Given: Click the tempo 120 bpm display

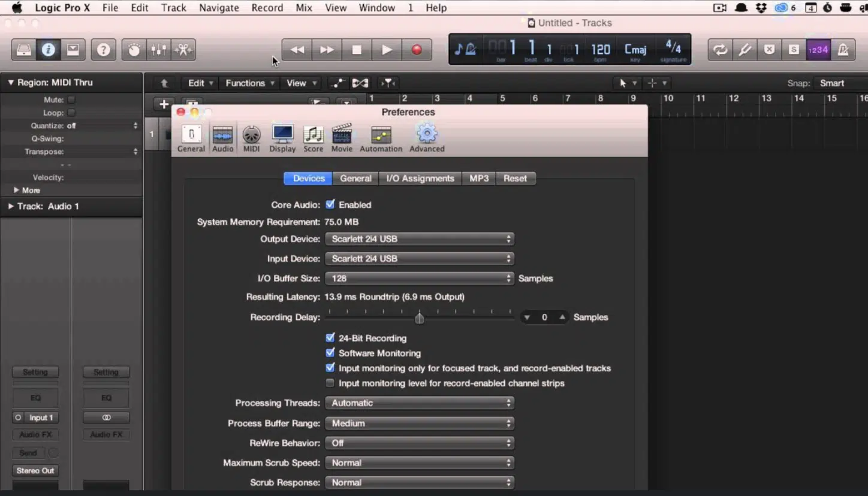Looking at the screenshot, I should pyautogui.click(x=601, y=50).
